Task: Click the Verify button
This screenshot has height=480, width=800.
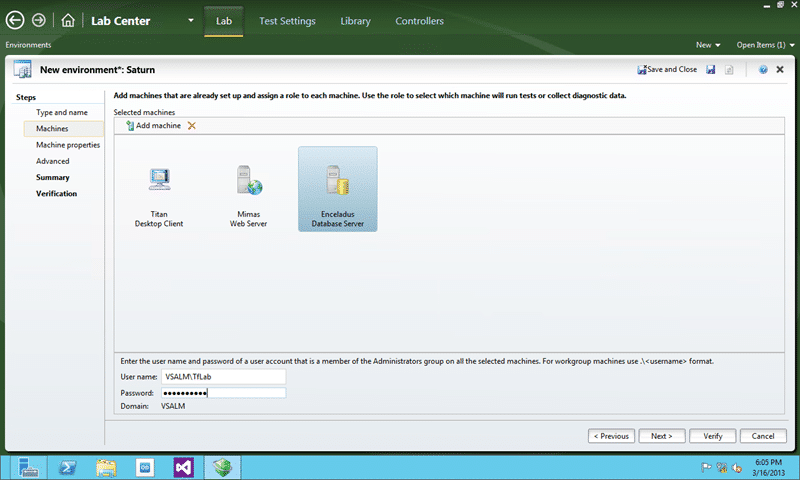Action: tap(713, 436)
